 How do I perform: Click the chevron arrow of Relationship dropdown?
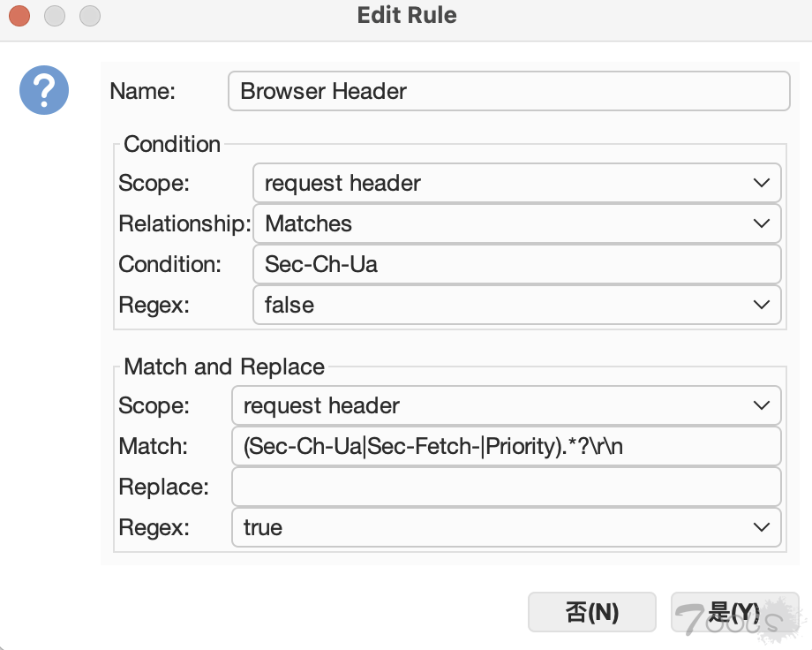coord(762,223)
